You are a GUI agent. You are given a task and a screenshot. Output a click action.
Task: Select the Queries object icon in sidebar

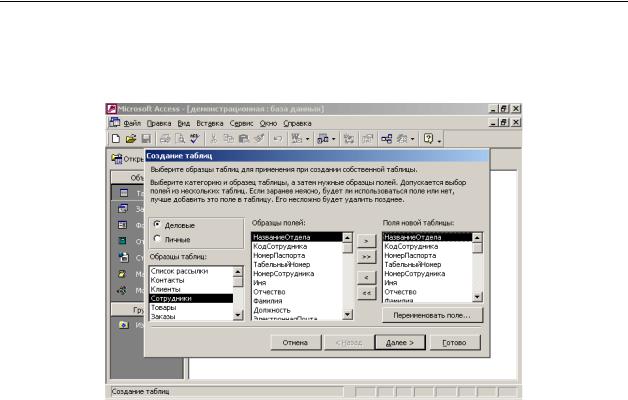(x=123, y=208)
